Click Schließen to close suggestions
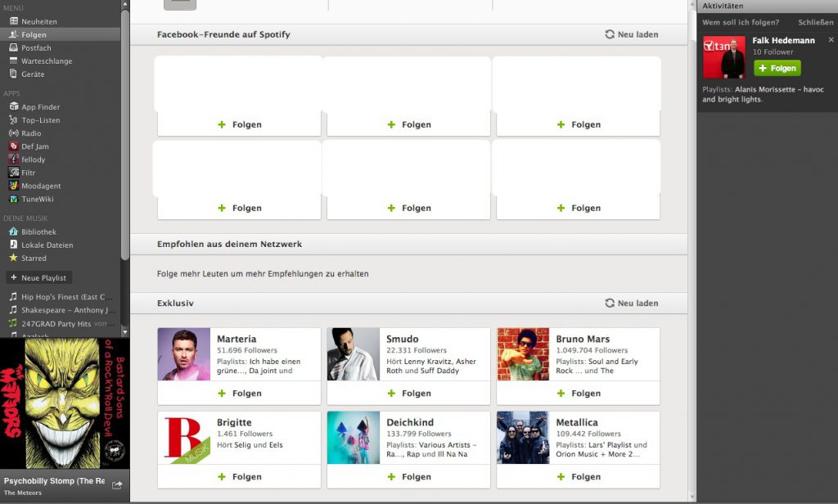The image size is (838, 504). (815, 22)
